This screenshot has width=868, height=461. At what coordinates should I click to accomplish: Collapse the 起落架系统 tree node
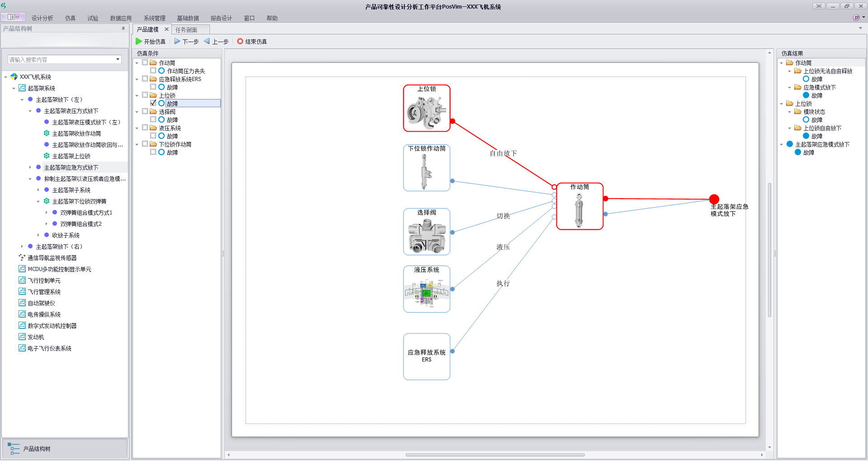pyautogui.click(x=14, y=88)
